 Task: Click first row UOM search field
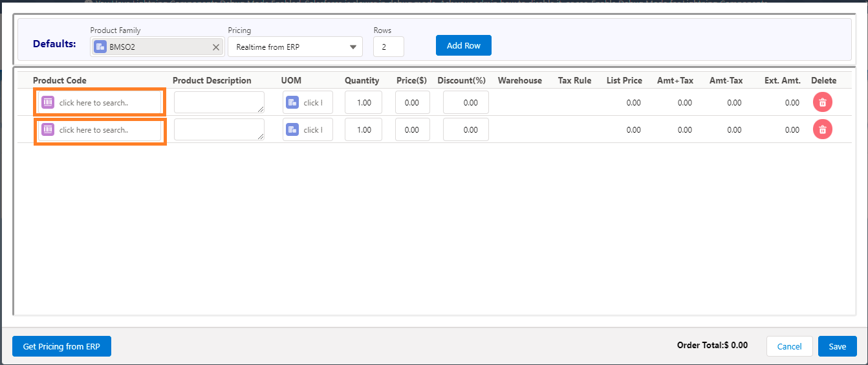(308, 102)
